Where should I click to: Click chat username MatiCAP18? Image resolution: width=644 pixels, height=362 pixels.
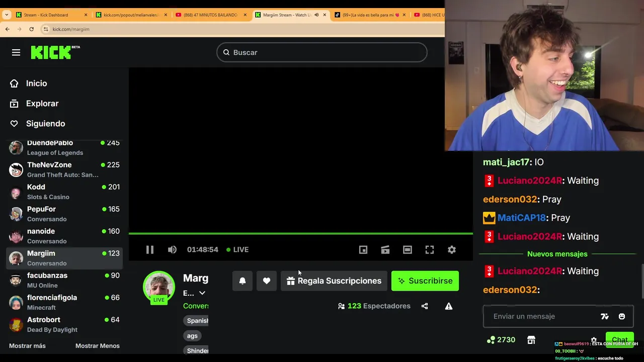pos(522,218)
